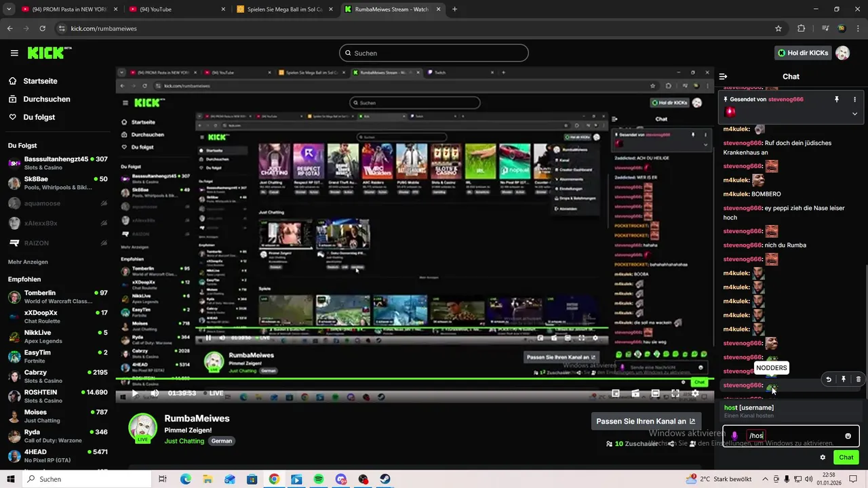This screenshot has height=488, width=868.
Task: Toggle theater mode in player
Action: [656, 393]
